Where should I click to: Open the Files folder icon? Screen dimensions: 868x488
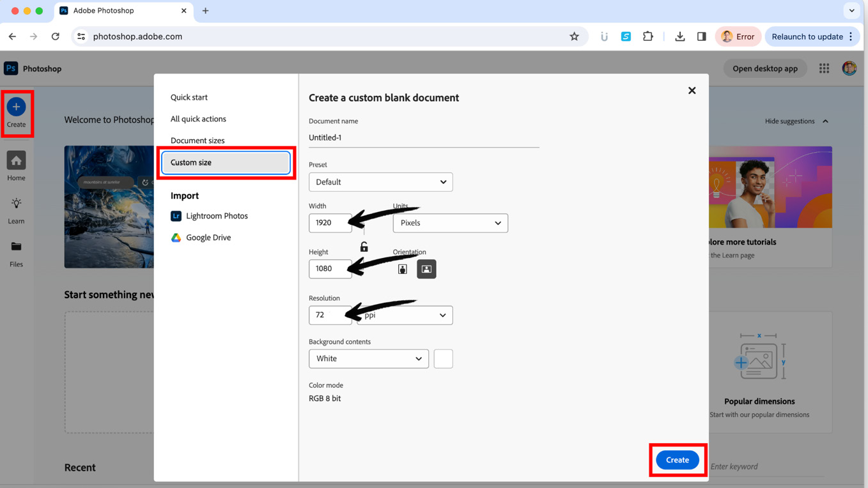click(x=16, y=247)
